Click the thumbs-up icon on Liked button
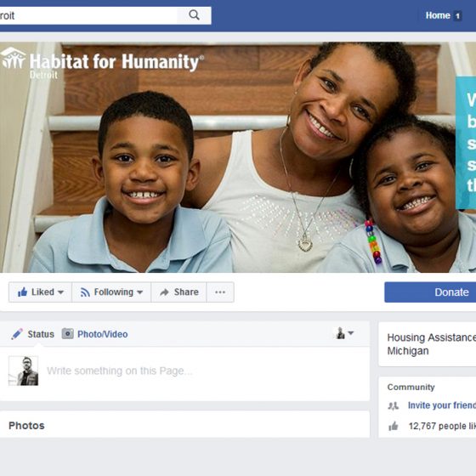476x476 pixels. click(x=22, y=292)
